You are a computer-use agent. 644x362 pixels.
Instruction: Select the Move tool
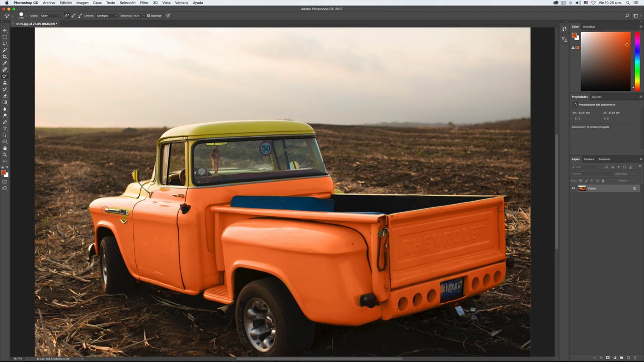coord(5,30)
